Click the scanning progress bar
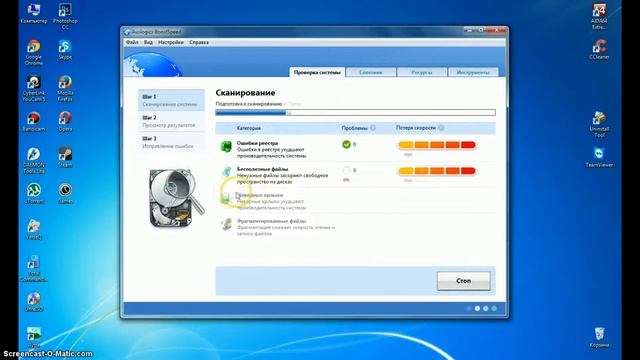640x360 pixels. pyautogui.click(x=355, y=113)
